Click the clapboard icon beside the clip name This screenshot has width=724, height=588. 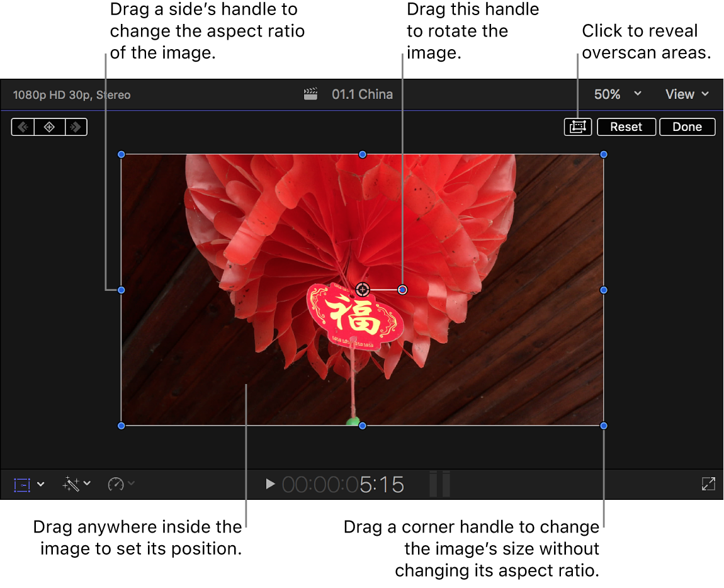310,94
